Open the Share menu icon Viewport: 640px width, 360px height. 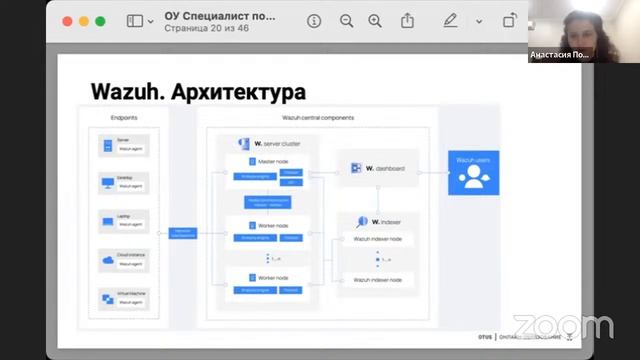[x=407, y=20]
